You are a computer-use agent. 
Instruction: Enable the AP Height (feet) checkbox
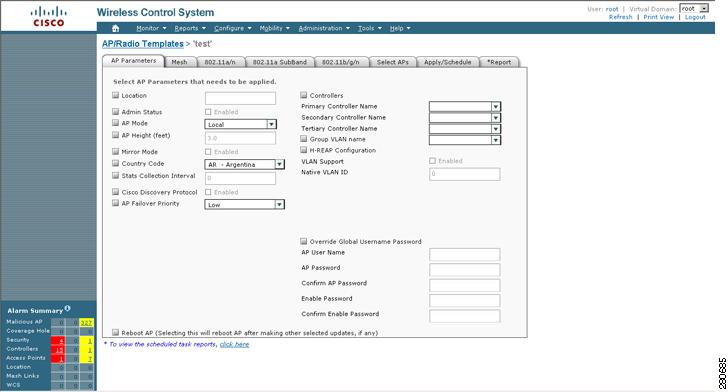(116, 135)
